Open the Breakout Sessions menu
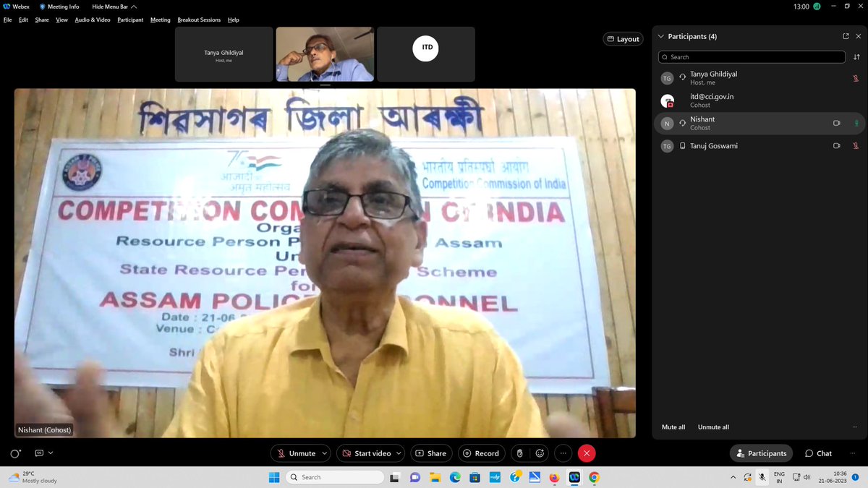 click(199, 20)
